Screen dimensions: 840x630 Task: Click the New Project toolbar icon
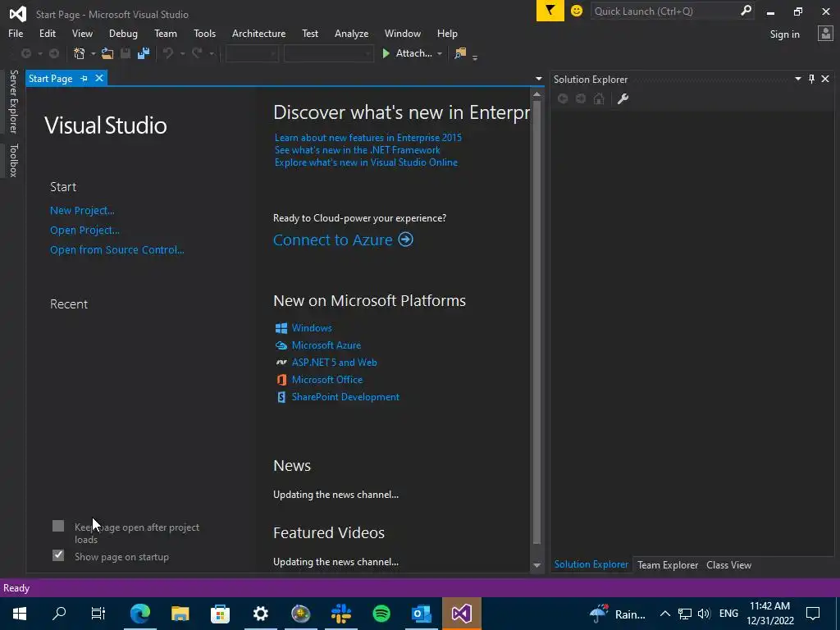tap(80, 53)
